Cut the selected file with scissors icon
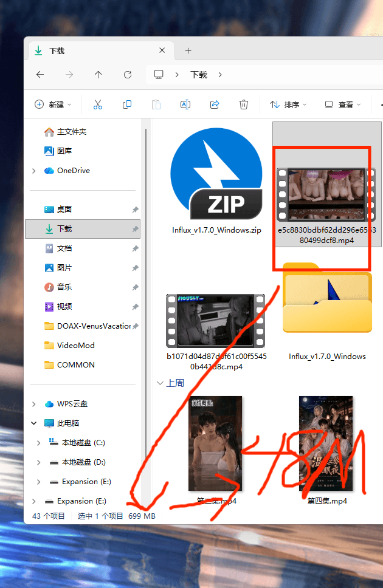383x588 pixels. pos(98,104)
